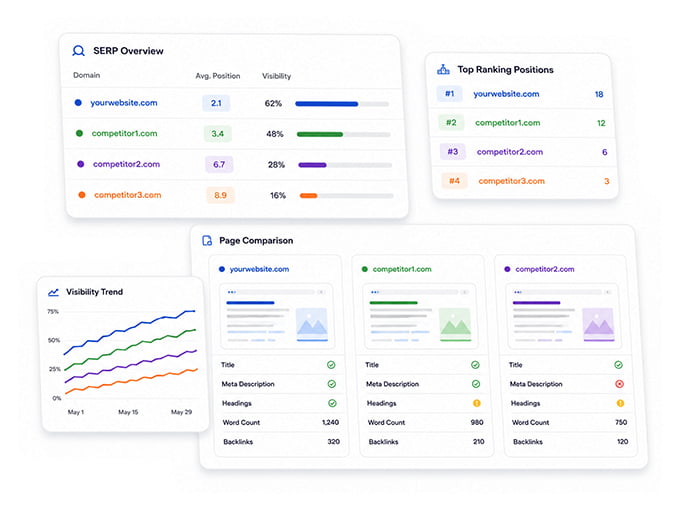
Task: Click the SERP Overview magnifier icon
Action: pos(78,51)
